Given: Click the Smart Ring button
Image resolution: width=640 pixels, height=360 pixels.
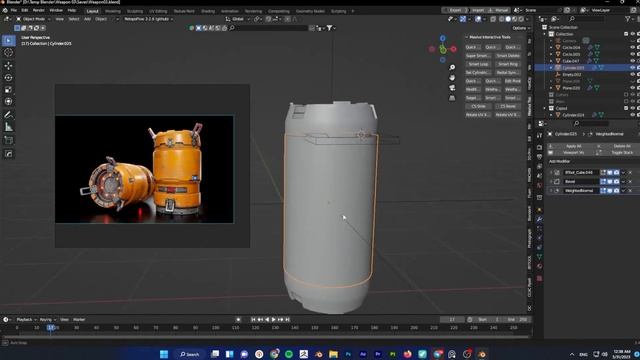Looking at the screenshot, I should [x=508, y=64].
